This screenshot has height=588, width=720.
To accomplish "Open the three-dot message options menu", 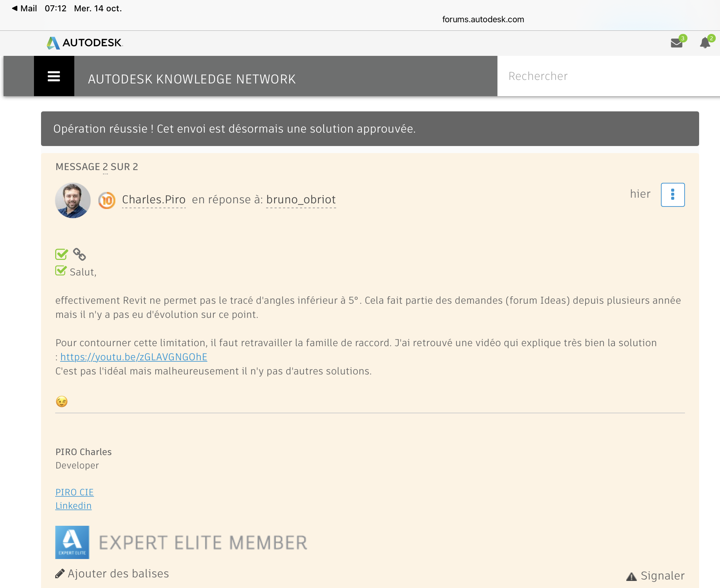I will click(673, 194).
